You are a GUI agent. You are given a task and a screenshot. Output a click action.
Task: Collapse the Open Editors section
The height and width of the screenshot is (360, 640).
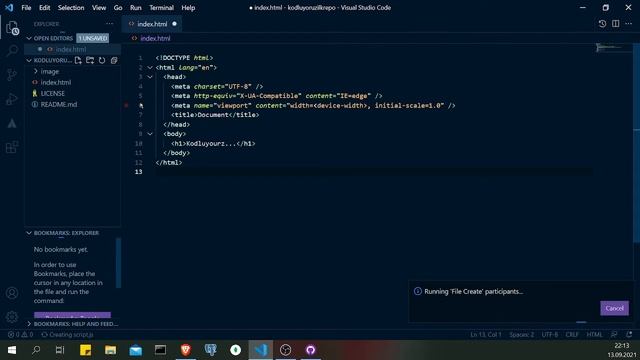pos(29,38)
